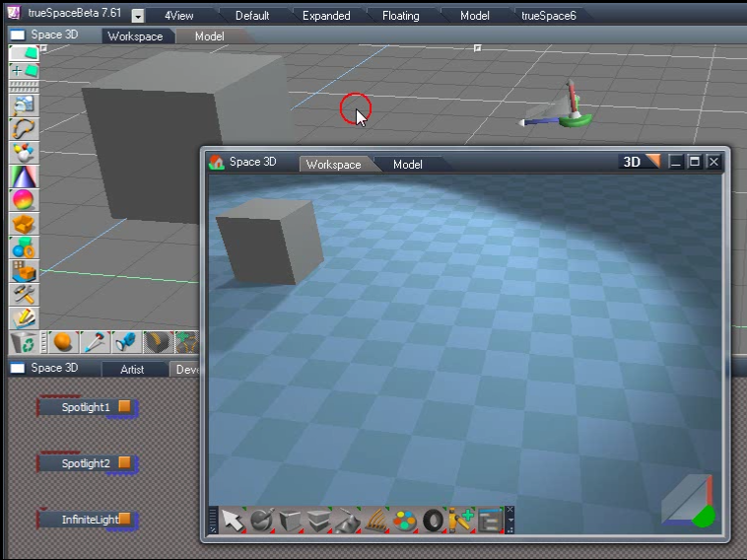This screenshot has height=560, width=747.
Task: Switch to the 4View layout
Action: pyautogui.click(x=179, y=16)
